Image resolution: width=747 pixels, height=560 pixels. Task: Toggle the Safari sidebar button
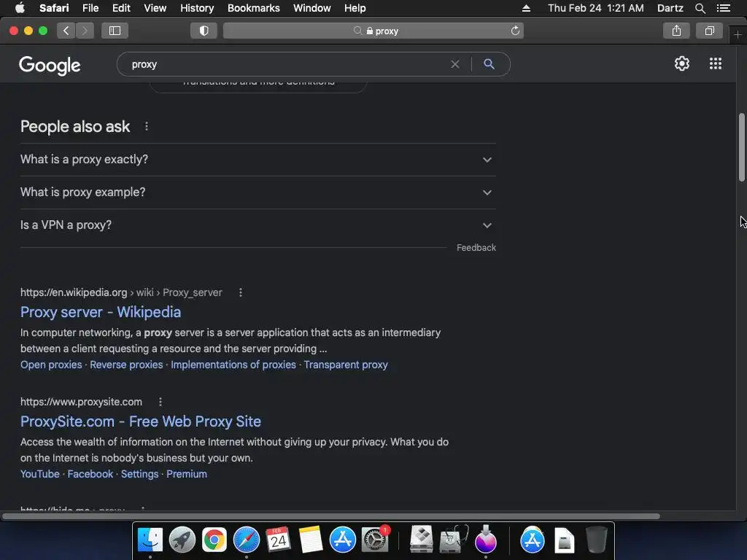[x=115, y=31]
